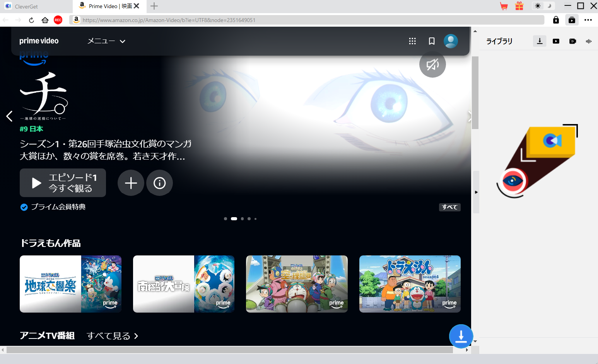598x364 pixels.
Task: Maximize the CleverGet window
Action: click(x=581, y=6)
